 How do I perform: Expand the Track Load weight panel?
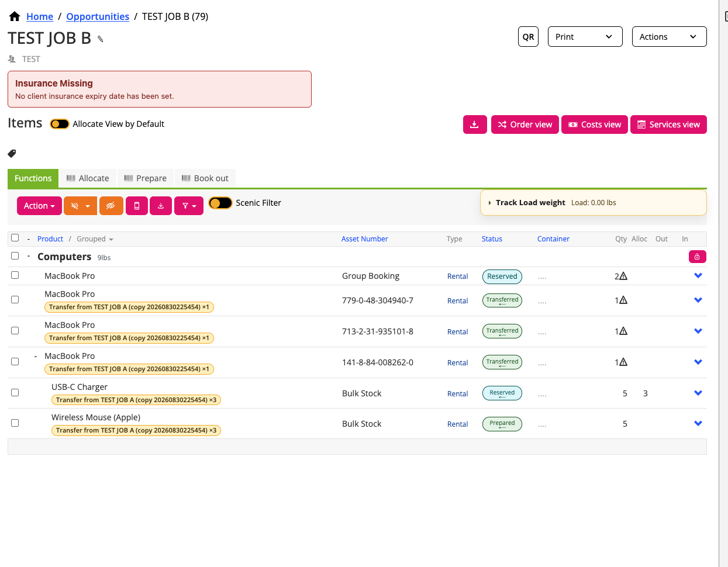[x=593, y=203]
